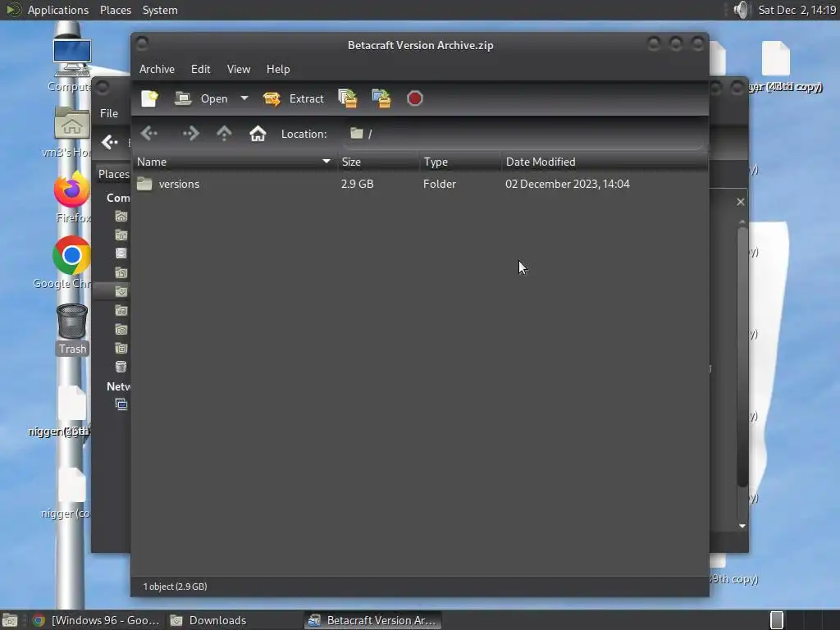Expand the Open recent dropdown arrow
Screen dimensions: 840x630
[244, 98]
